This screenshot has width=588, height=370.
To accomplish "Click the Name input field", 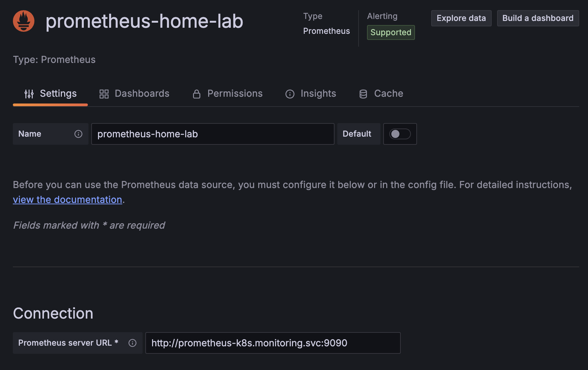I will point(213,134).
